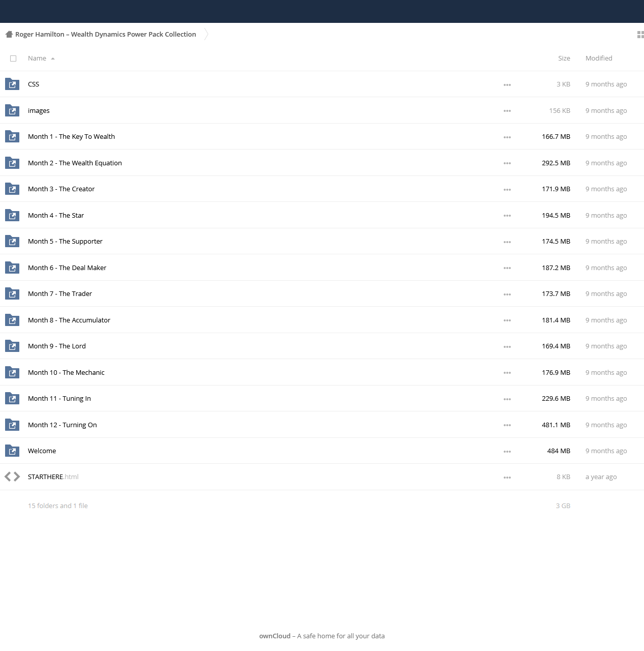
Task: Click the folder icon for Month 7
Action: pyautogui.click(x=12, y=293)
